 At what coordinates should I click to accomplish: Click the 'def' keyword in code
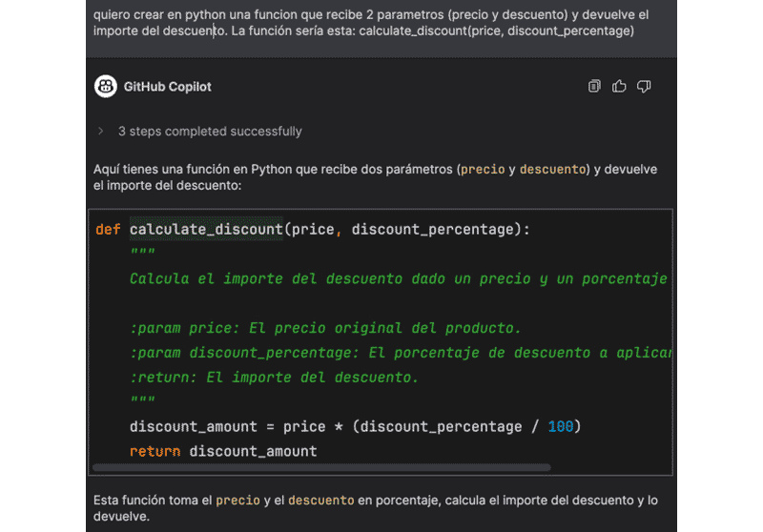click(108, 230)
